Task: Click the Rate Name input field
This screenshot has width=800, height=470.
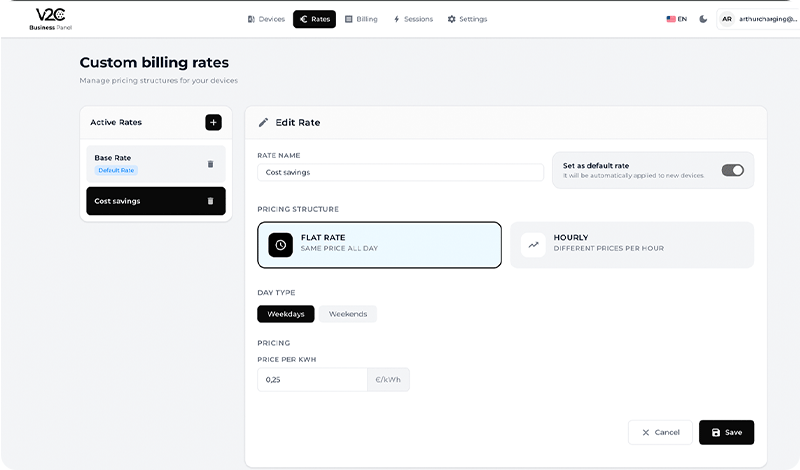Action: [400, 172]
